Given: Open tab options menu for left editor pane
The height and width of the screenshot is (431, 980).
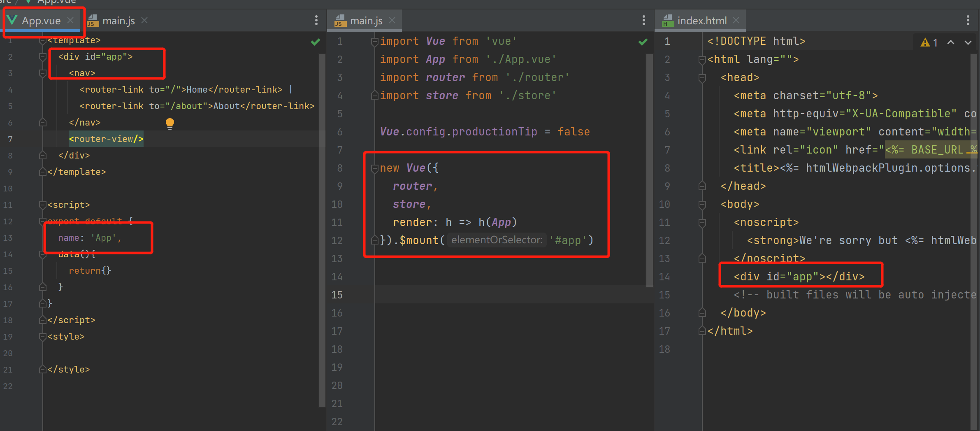Looking at the screenshot, I should point(316,20).
